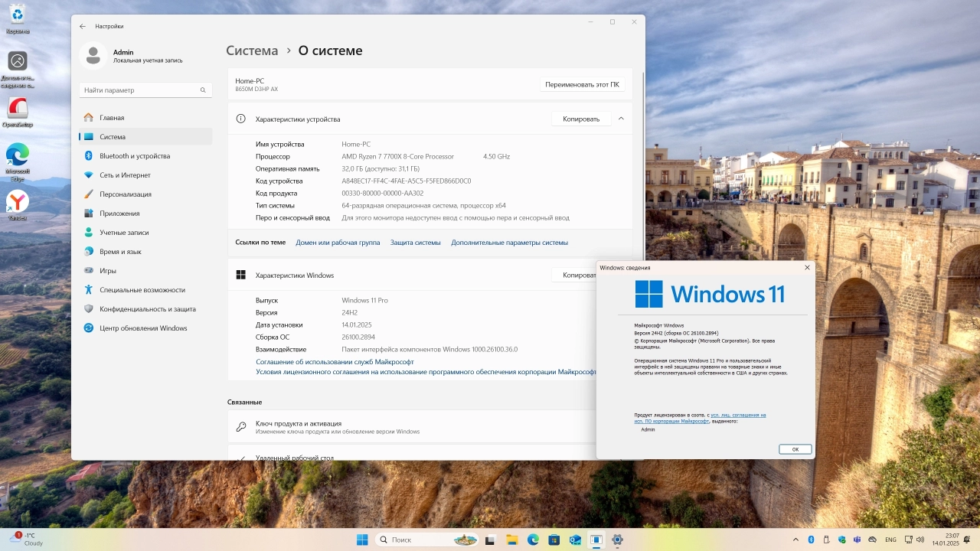980x551 pixels.
Task: Click the Admin account avatar
Action: (93, 55)
